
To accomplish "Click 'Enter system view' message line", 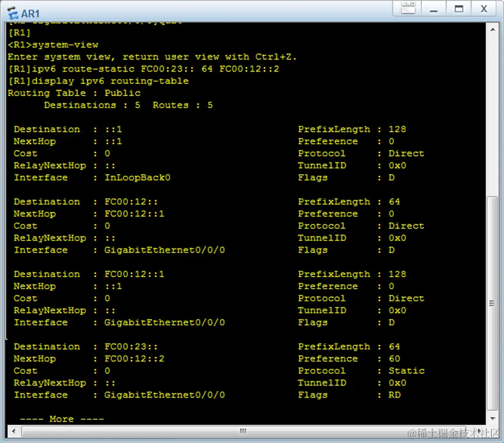I will [x=152, y=57].
